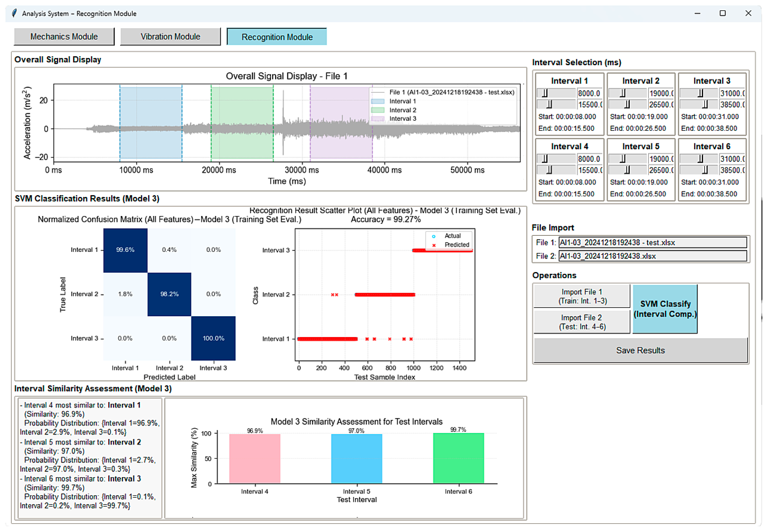Click the Interval 6 bar in similarity chart
This screenshot has height=532, width=768.
pos(458,458)
